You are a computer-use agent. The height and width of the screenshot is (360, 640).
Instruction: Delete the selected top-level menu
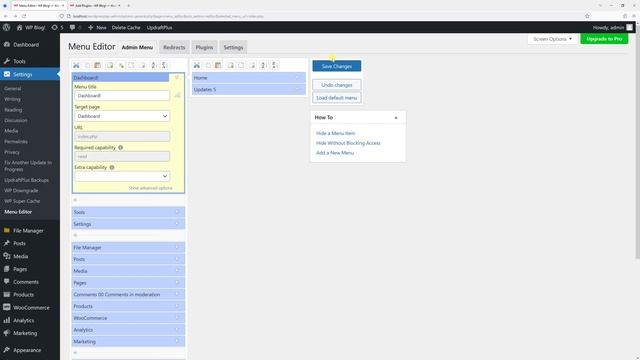pos(142,65)
